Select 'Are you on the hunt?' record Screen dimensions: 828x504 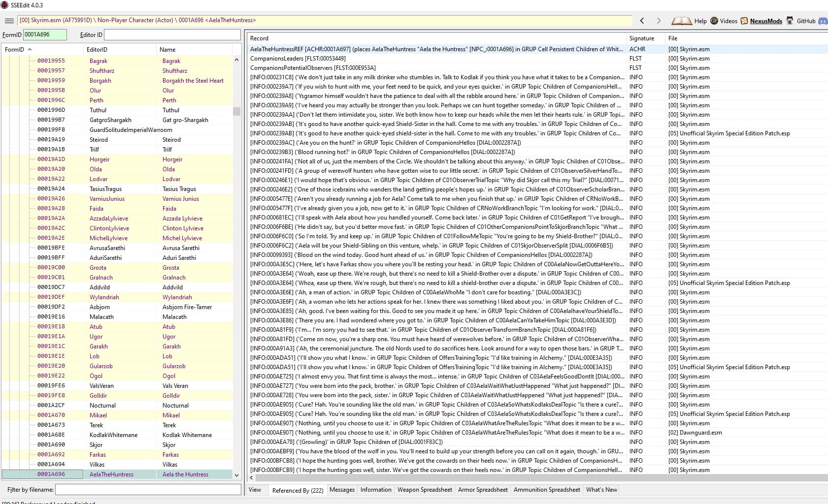click(x=537, y=142)
